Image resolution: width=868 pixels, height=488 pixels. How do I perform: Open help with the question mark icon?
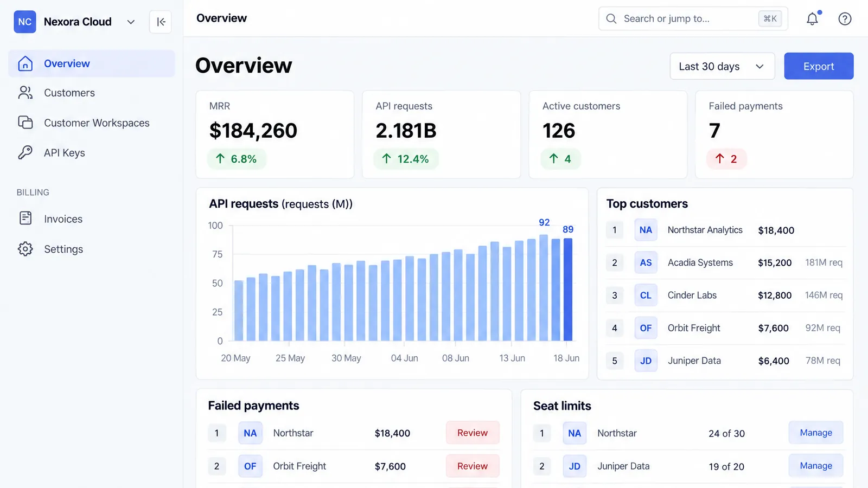tap(845, 18)
